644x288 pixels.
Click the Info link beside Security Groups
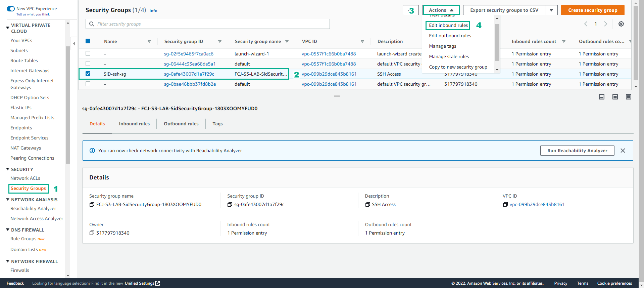click(153, 11)
